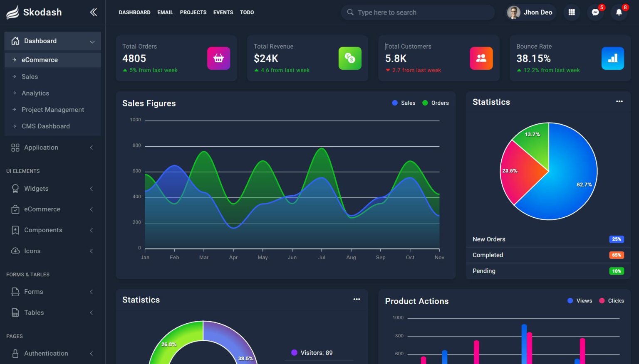
Task: Click the dollar icon on Total Revenue card
Action: pos(350,58)
